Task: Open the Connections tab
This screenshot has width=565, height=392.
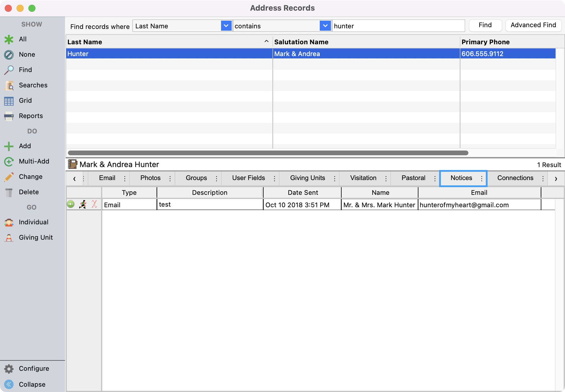Action: (515, 178)
